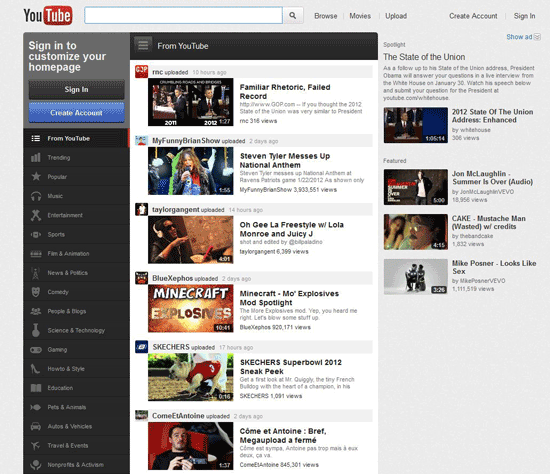
Task: Play the SKECHERS bulldog thumbnail
Action: (x=190, y=377)
